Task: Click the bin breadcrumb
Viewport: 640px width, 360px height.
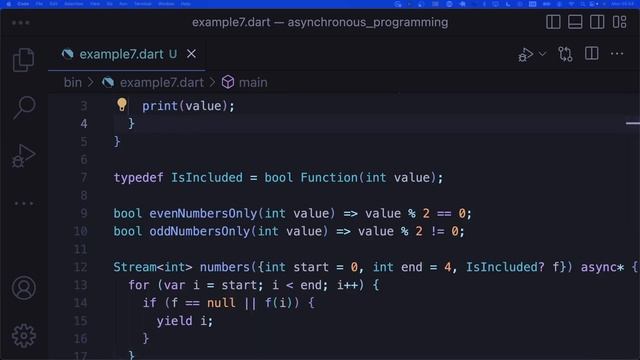Action: point(73,82)
